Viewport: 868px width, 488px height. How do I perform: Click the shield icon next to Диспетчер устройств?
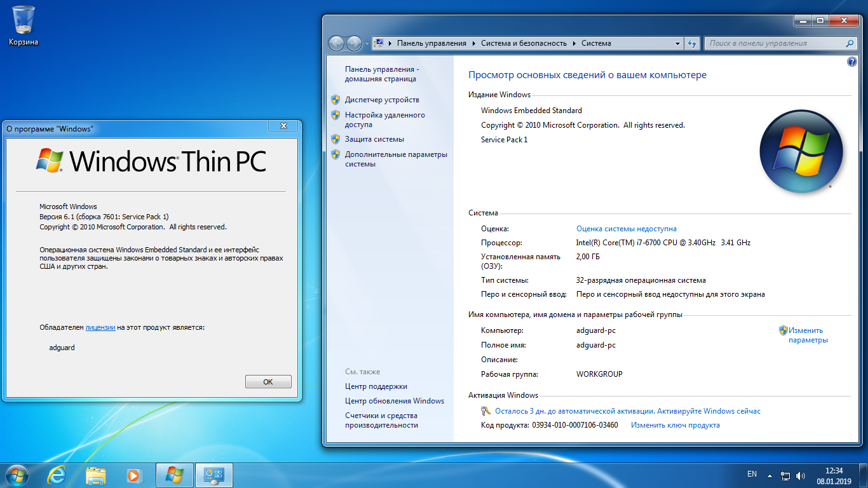click(x=336, y=100)
